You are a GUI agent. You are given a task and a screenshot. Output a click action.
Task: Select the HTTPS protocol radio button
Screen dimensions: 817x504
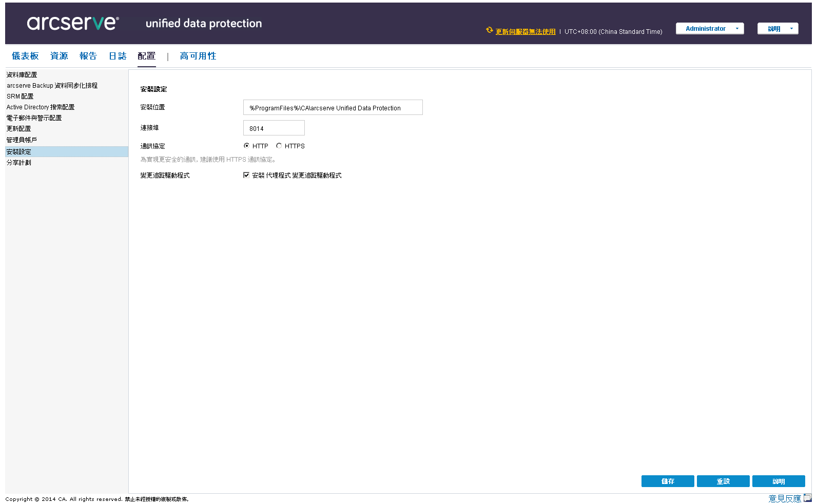(279, 146)
